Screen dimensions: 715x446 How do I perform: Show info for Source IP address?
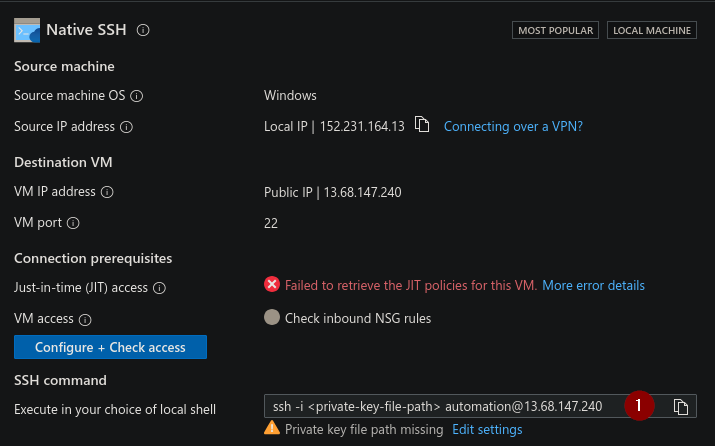coord(126,127)
